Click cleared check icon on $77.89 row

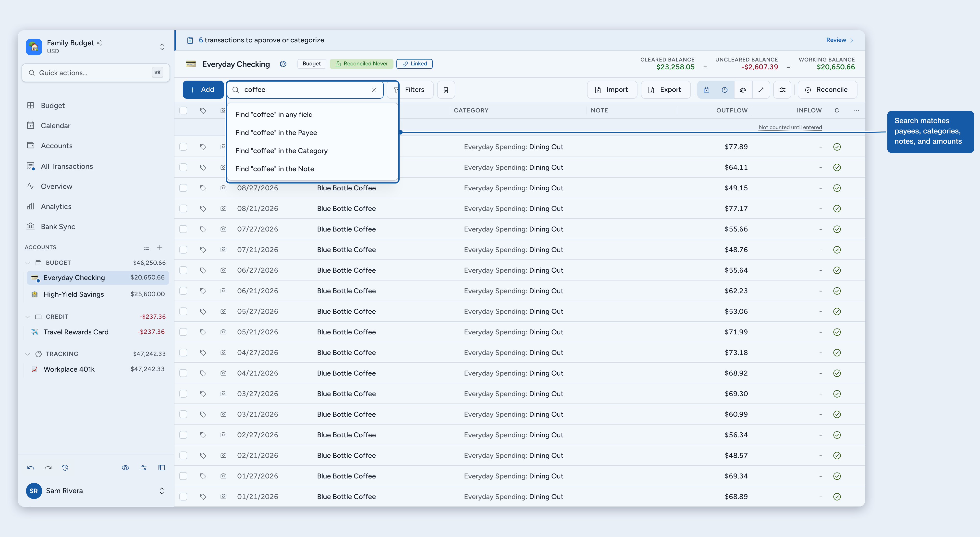point(837,147)
